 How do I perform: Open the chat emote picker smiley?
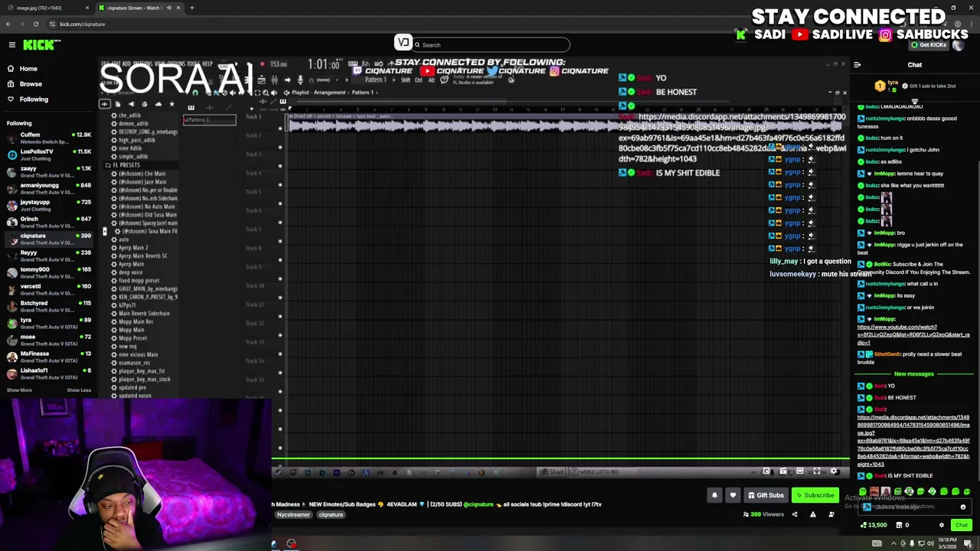(x=963, y=507)
